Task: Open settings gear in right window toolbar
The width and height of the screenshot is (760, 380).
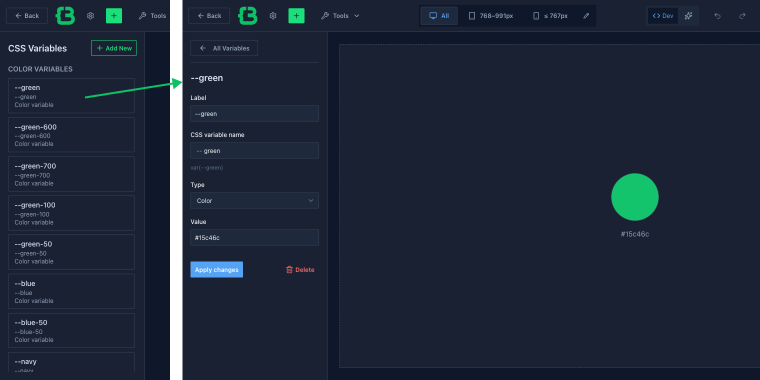Action: point(273,16)
